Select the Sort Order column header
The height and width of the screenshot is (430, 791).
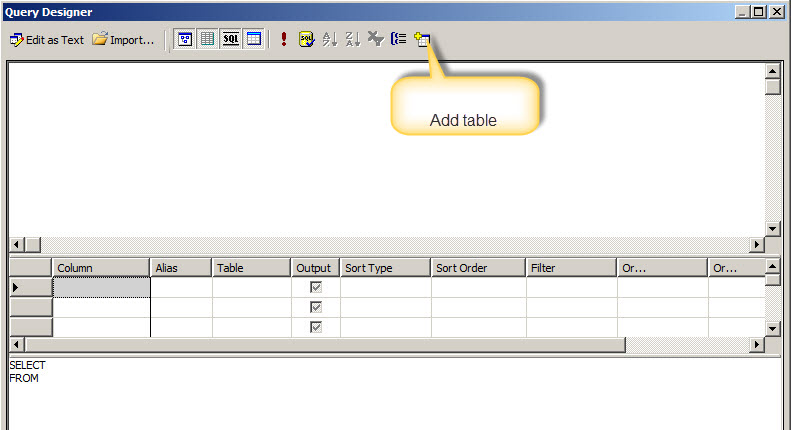point(478,268)
